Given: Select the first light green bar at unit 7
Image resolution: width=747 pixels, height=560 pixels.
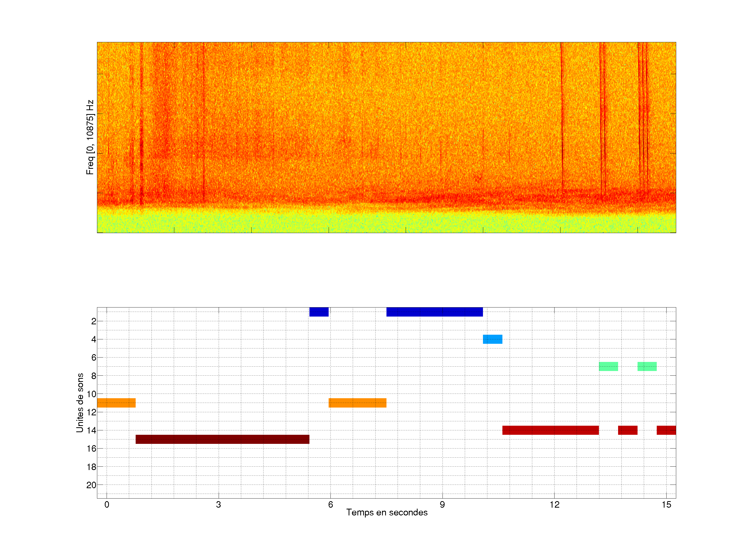Looking at the screenshot, I should tap(608, 366).
